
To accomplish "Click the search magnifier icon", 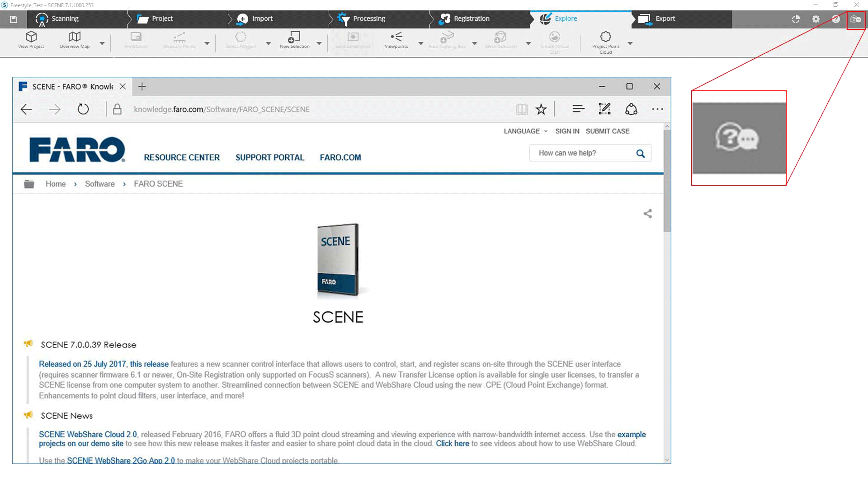I will click(640, 153).
